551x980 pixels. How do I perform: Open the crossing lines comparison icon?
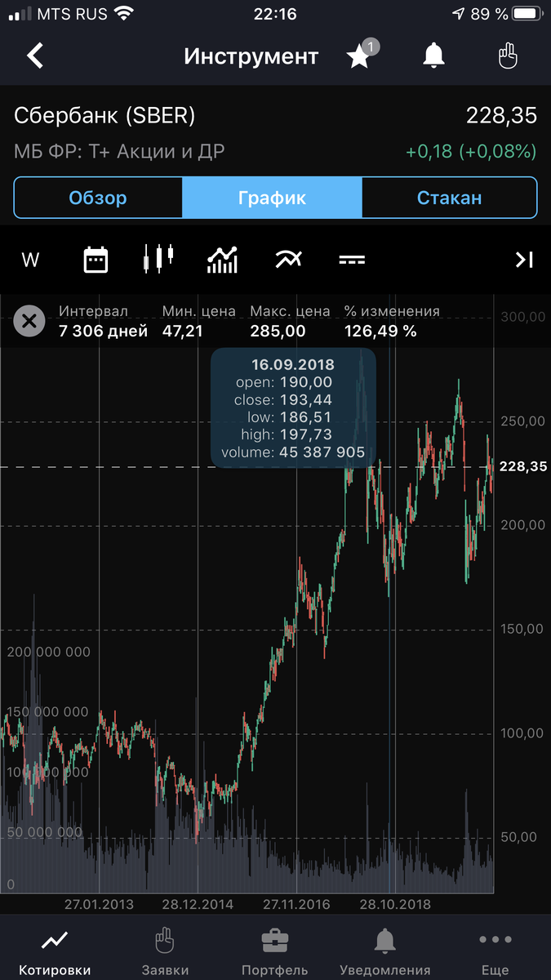click(x=287, y=260)
